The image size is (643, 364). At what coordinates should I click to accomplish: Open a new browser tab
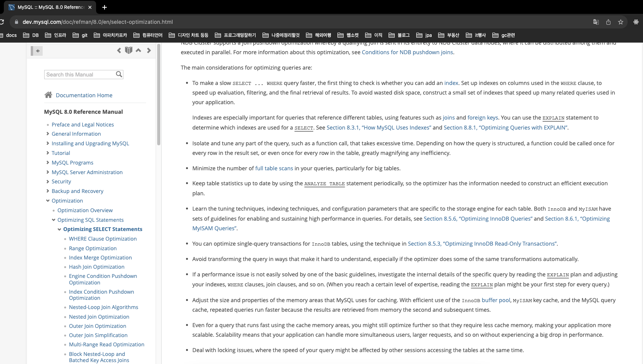pos(105,7)
